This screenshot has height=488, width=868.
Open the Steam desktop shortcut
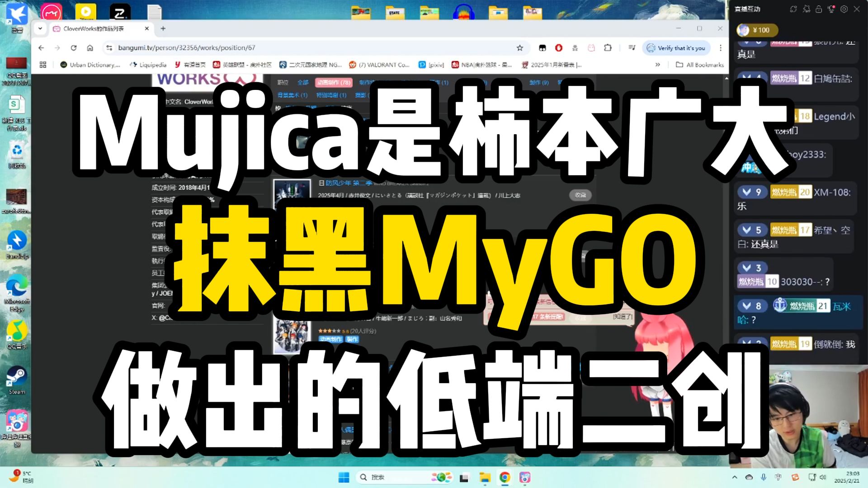17,380
